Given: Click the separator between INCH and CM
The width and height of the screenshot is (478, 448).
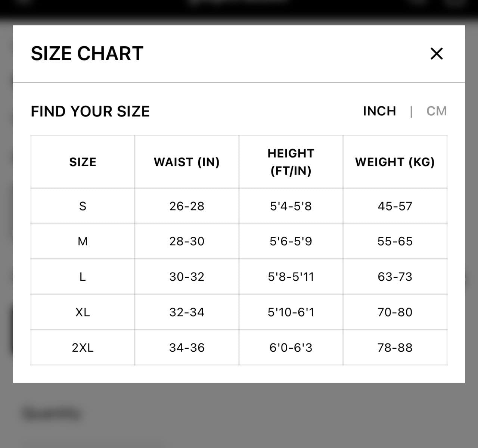Looking at the screenshot, I should (x=412, y=111).
